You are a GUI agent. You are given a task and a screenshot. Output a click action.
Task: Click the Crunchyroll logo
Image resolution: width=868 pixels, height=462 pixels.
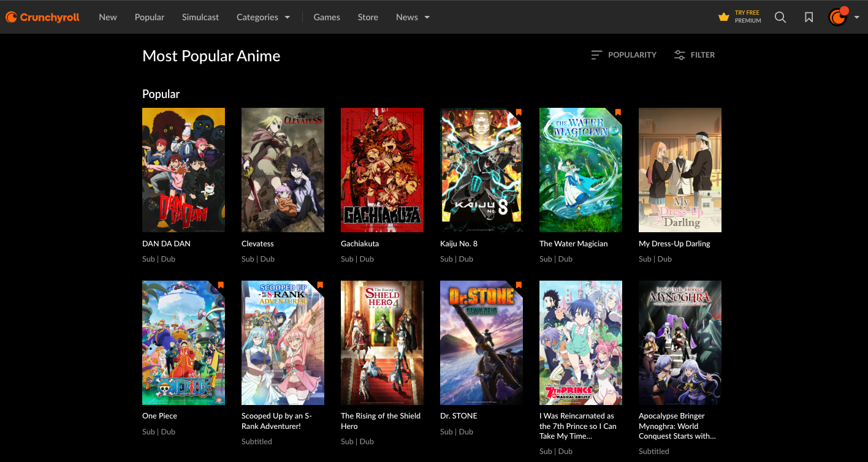(42, 17)
